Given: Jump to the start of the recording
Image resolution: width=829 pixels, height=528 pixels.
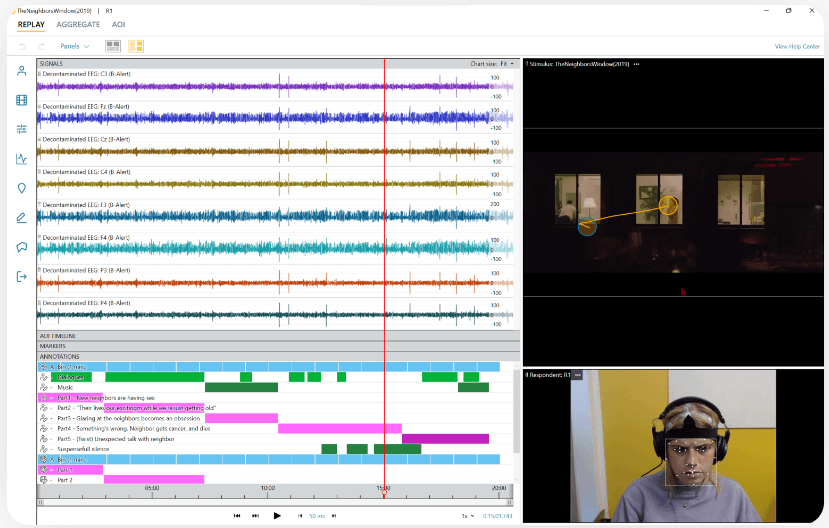Looking at the screenshot, I should (x=237, y=516).
